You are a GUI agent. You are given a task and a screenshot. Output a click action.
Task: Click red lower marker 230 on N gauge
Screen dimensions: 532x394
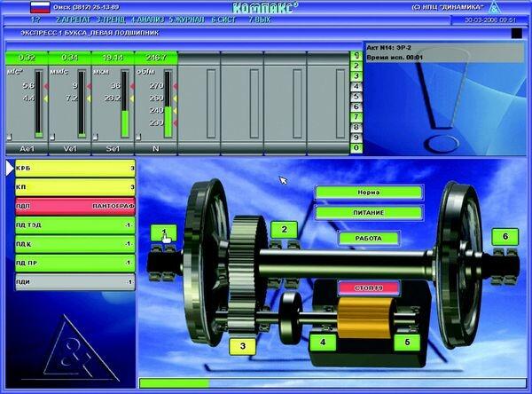tap(175, 123)
